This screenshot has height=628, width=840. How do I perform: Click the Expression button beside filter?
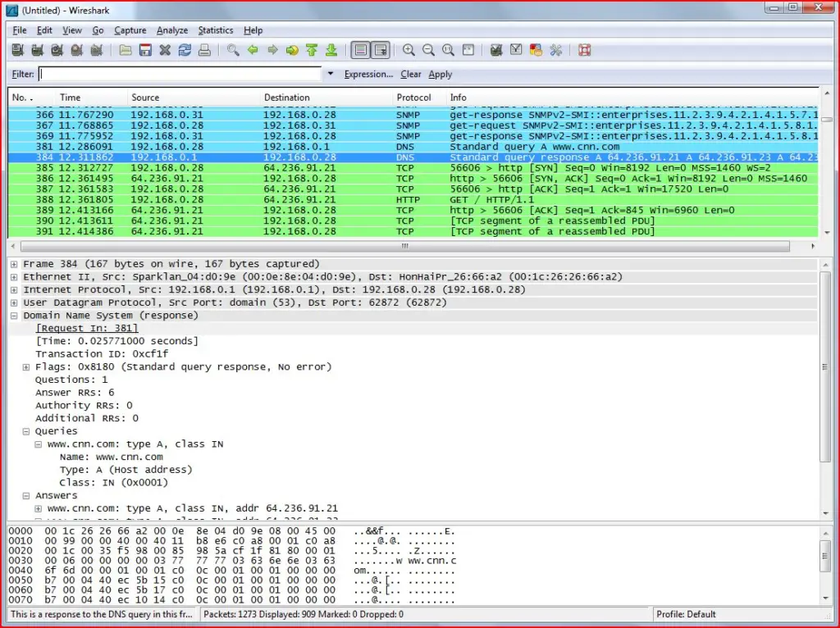point(367,74)
